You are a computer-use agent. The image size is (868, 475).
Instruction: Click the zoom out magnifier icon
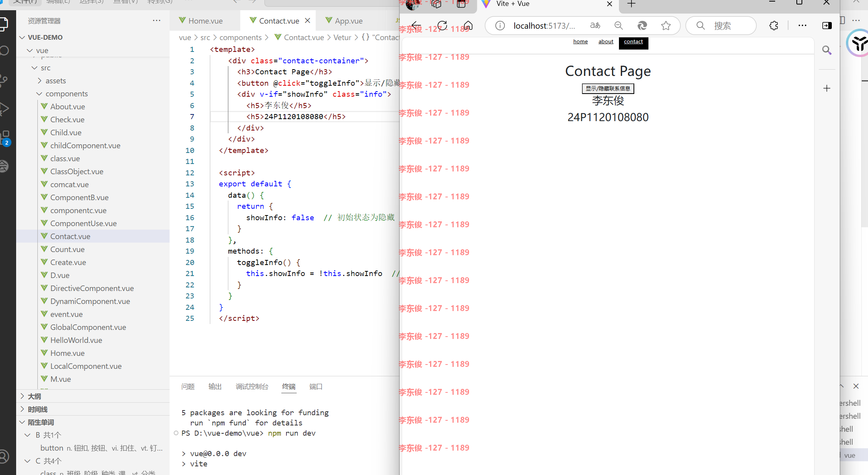619,26
